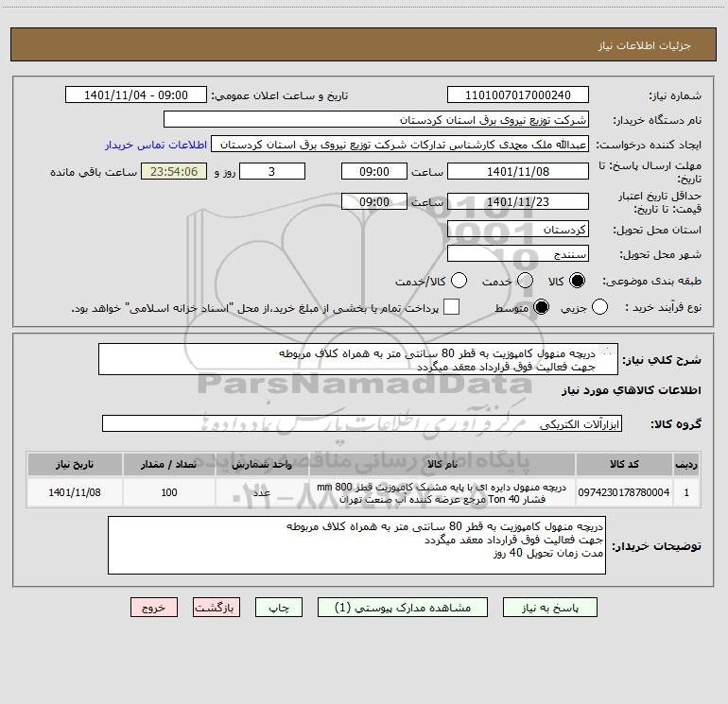Click the واحد شمارش column header
The image size is (728, 704).
pyautogui.click(x=262, y=465)
